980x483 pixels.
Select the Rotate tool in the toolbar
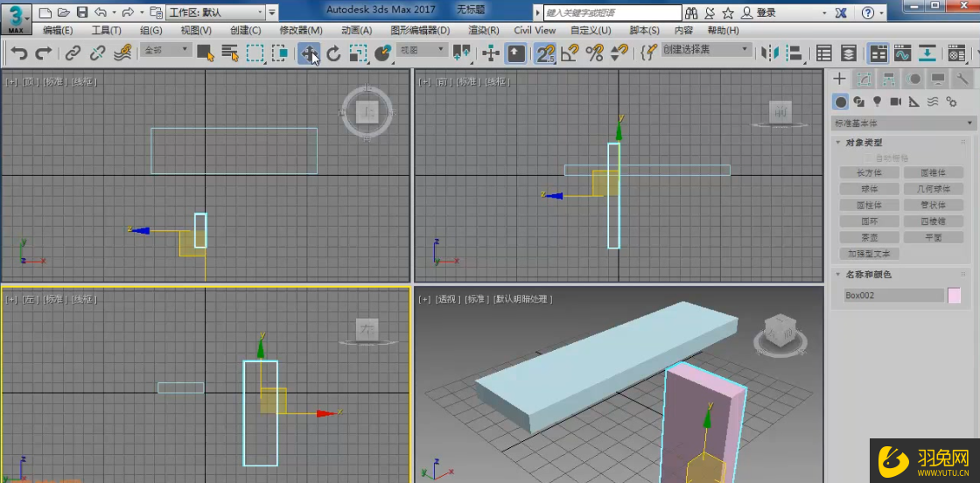click(x=333, y=53)
